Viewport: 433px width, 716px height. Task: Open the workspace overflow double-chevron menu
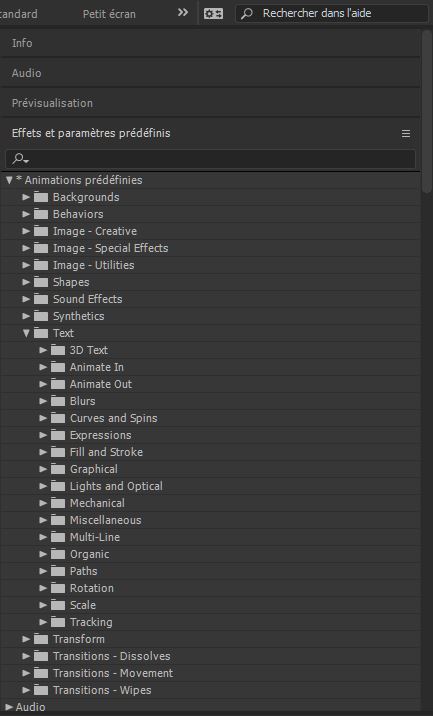coord(183,13)
